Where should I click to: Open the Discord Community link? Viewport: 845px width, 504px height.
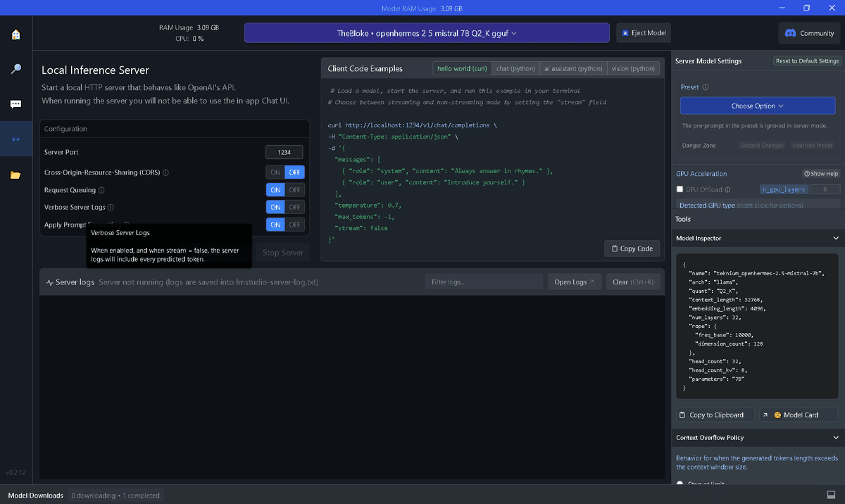point(809,33)
